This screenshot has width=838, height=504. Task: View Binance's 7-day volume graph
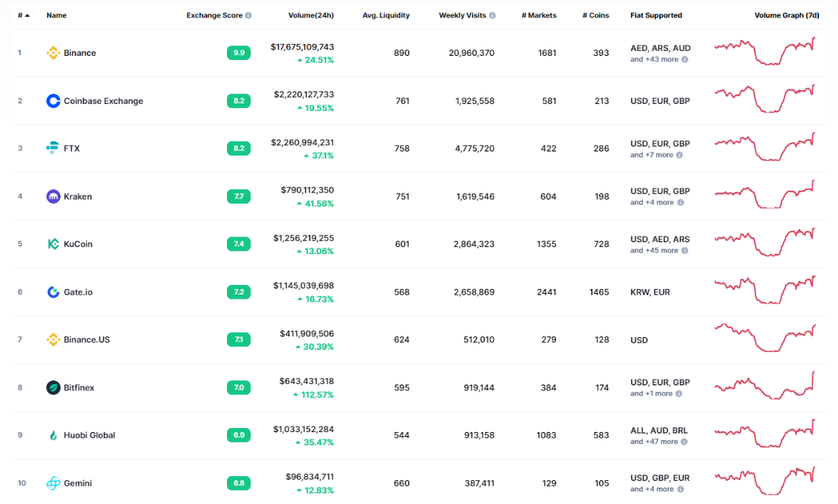tap(765, 52)
